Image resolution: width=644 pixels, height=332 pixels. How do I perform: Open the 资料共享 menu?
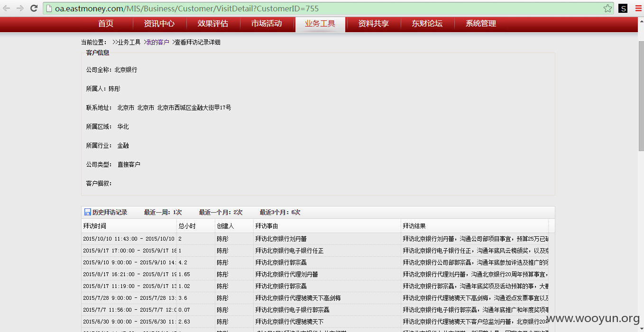click(374, 24)
